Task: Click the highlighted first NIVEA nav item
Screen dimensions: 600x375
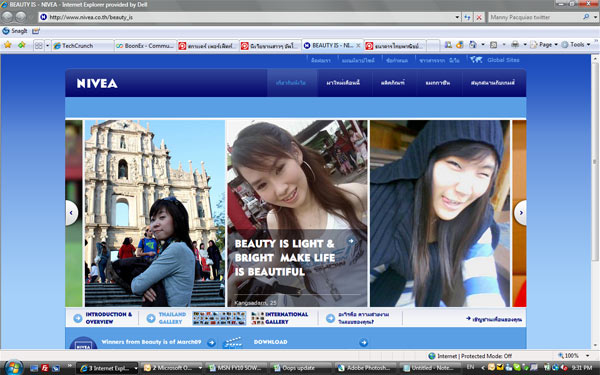Action: 292,83
